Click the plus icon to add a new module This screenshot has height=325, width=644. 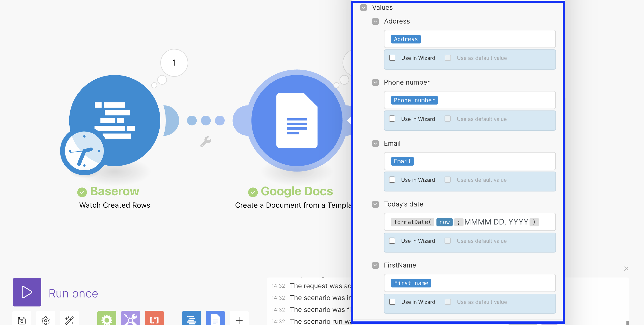239,320
